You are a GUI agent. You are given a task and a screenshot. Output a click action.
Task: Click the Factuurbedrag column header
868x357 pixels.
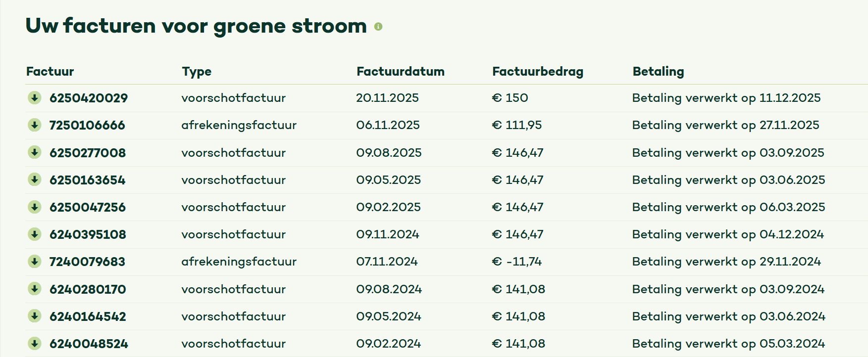(x=538, y=72)
